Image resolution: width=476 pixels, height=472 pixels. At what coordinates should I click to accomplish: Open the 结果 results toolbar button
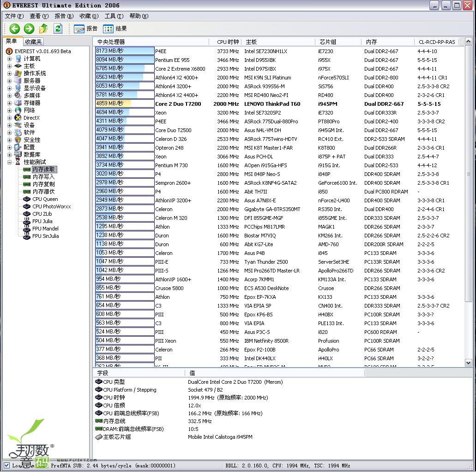pyautogui.click(x=115, y=29)
